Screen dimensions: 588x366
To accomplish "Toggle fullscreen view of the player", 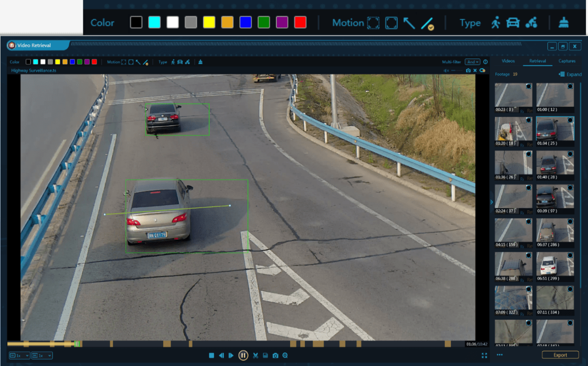I will [485, 356].
